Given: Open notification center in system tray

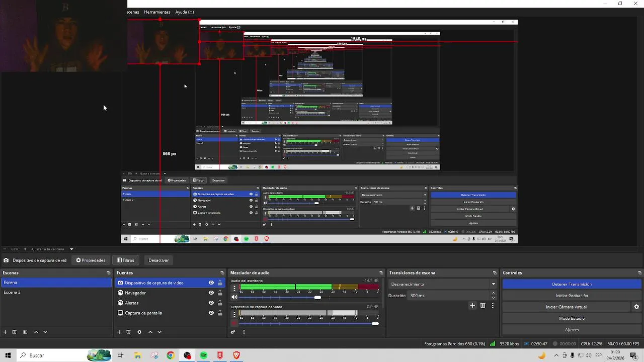Looking at the screenshot, I should click(633, 355).
